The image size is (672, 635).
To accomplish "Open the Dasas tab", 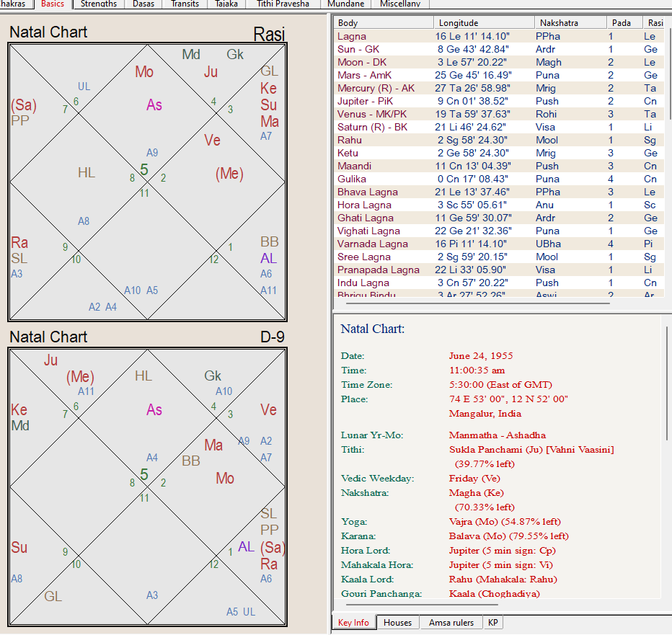I will click(143, 4).
